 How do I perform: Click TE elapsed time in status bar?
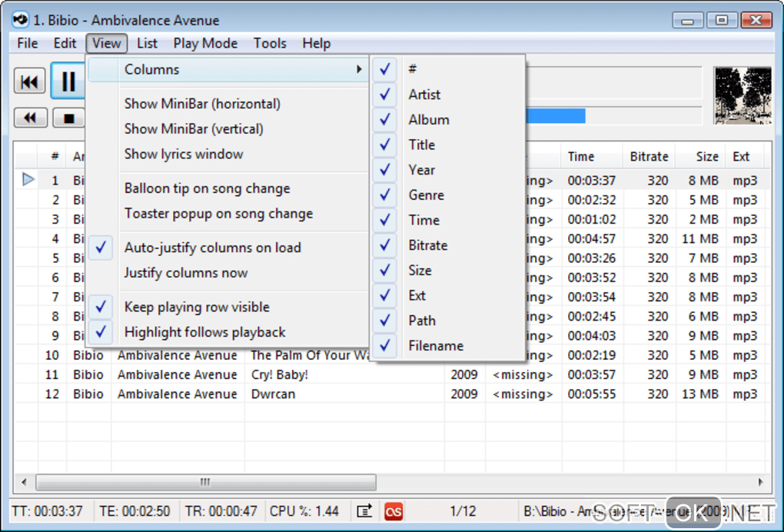coord(135,511)
